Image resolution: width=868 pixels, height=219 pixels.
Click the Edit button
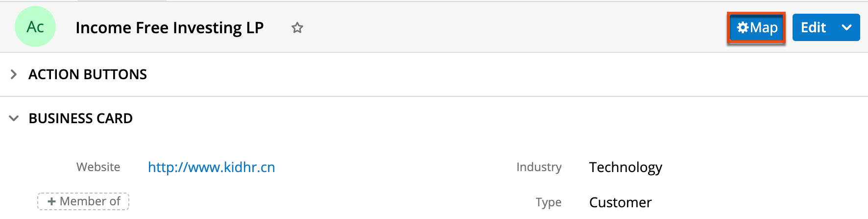pyautogui.click(x=813, y=28)
